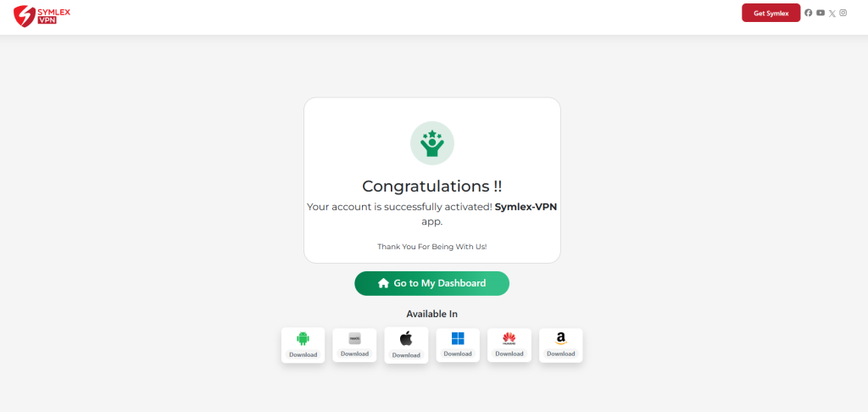Click Download under the Apple logo
This screenshot has width=868, height=412.
(x=406, y=355)
